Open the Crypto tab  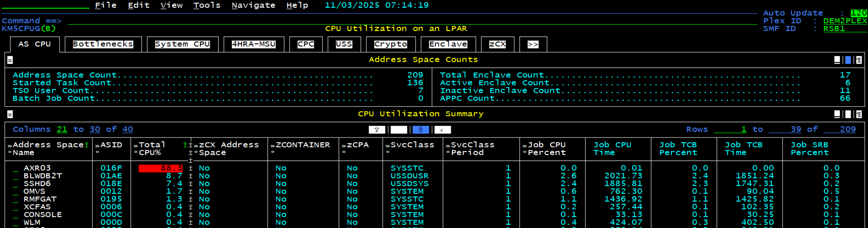coord(390,44)
